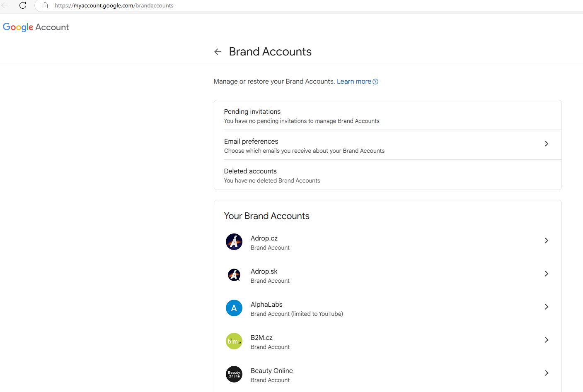Click chevron on Beauty Online row
This screenshot has width=583, height=392.
(x=547, y=373)
